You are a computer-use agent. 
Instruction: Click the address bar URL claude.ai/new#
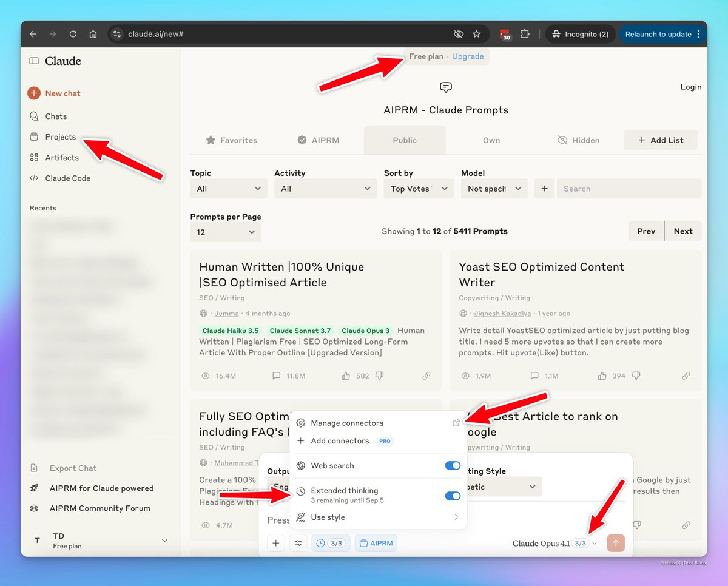(156, 34)
